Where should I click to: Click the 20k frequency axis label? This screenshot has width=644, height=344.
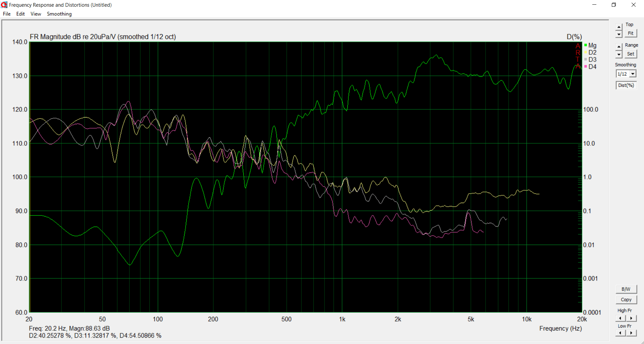point(582,319)
